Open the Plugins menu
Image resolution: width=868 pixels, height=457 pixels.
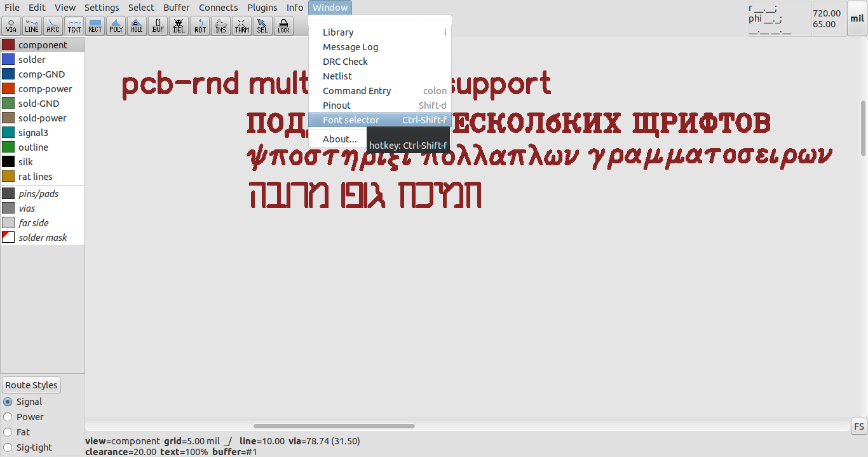(262, 8)
